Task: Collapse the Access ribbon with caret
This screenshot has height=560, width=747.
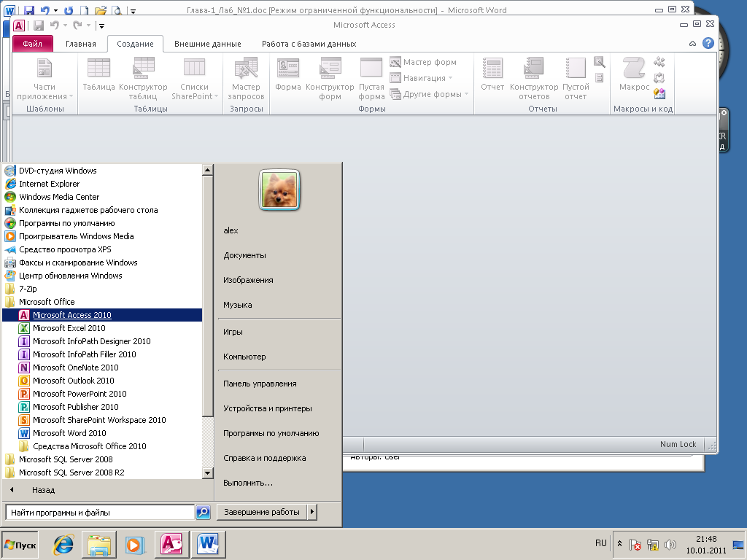Action: pos(693,44)
